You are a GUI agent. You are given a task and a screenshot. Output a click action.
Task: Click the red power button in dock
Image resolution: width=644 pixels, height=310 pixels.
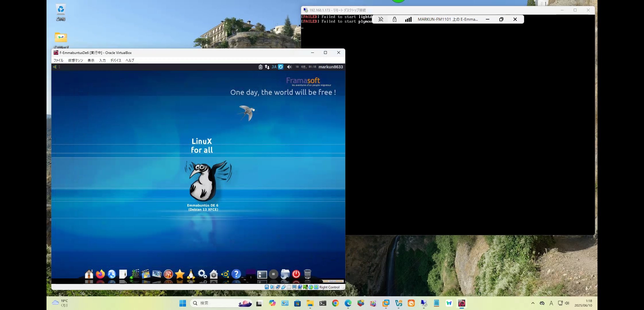296,274
